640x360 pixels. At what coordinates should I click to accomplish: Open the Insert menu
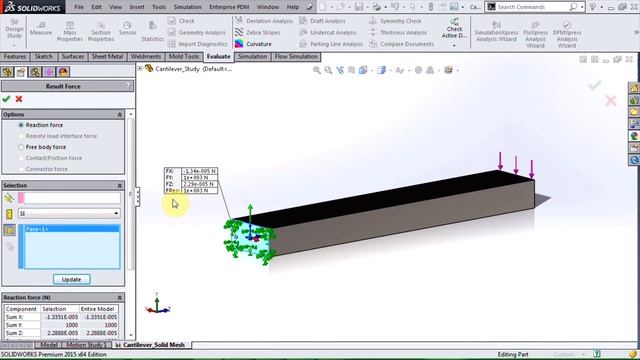tap(137, 7)
